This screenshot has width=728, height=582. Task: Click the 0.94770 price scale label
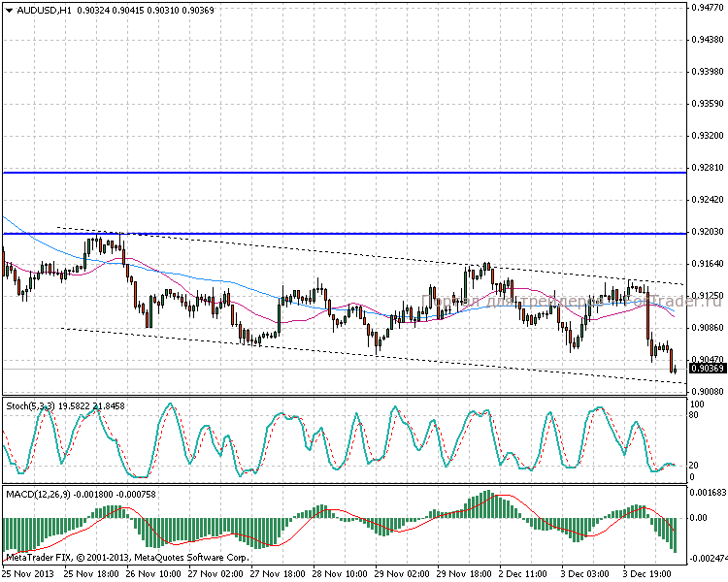(x=706, y=8)
